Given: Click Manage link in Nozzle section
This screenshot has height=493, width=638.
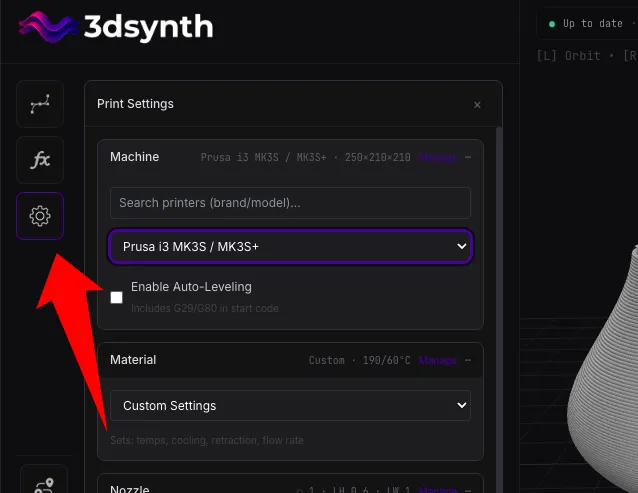Looking at the screenshot, I should [437, 490].
